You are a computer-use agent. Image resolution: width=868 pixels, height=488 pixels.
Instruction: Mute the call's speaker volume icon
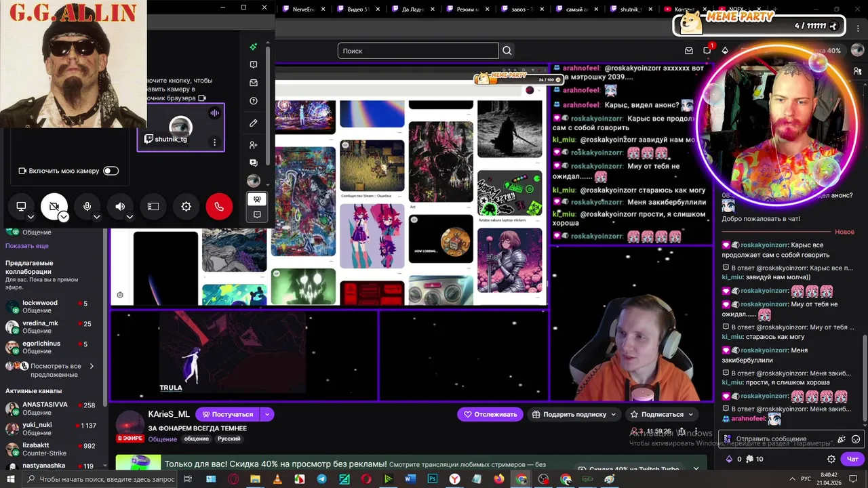[120, 206]
